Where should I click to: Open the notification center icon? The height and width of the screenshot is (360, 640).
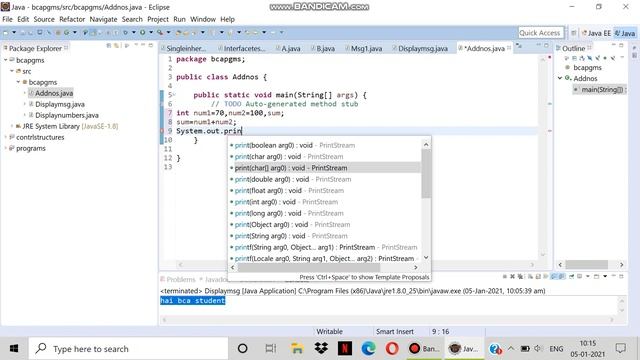(x=620, y=349)
